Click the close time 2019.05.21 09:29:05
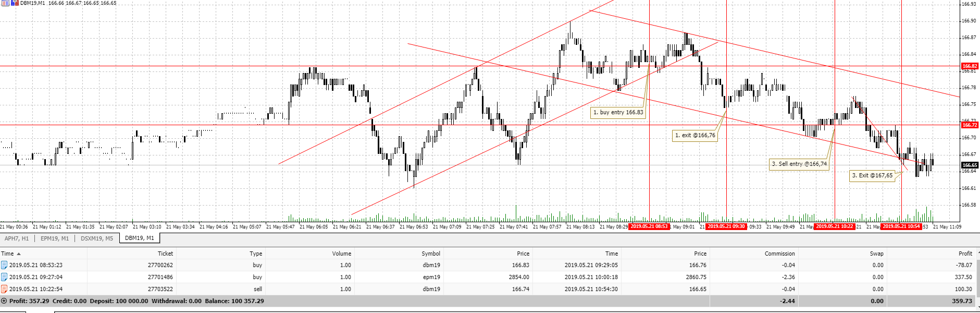 click(x=591, y=265)
